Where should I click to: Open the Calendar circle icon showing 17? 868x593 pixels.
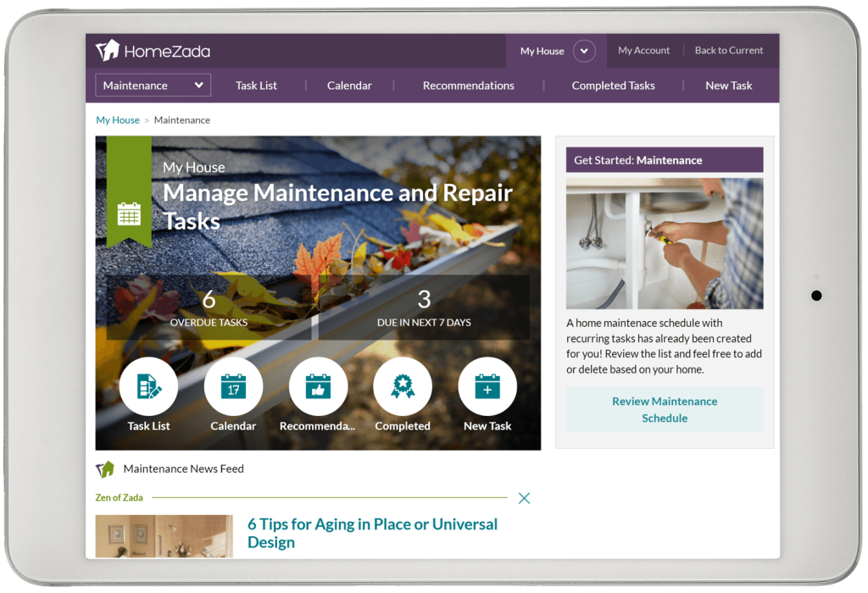(x=233, y=386)
